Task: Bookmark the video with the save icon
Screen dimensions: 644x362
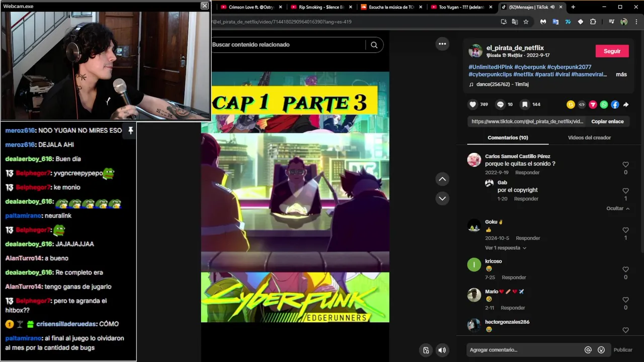Action: tap(525, 105)
